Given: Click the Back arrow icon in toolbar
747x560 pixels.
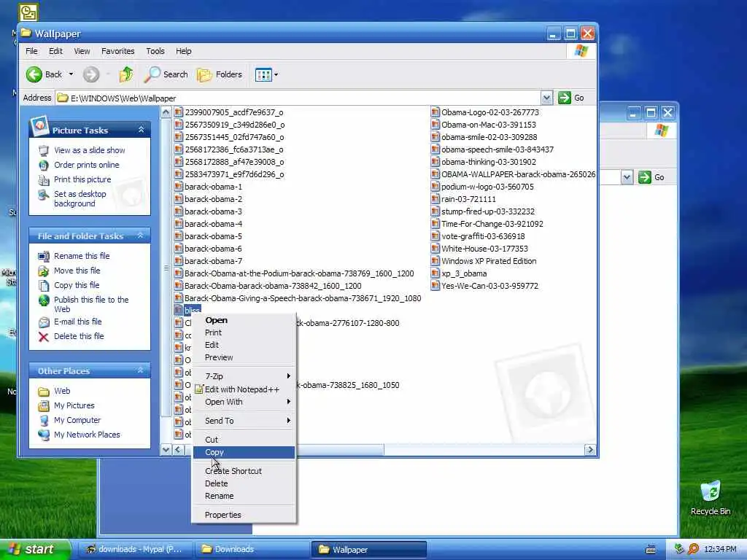Looking at the screenshot, I should point(34,74).
